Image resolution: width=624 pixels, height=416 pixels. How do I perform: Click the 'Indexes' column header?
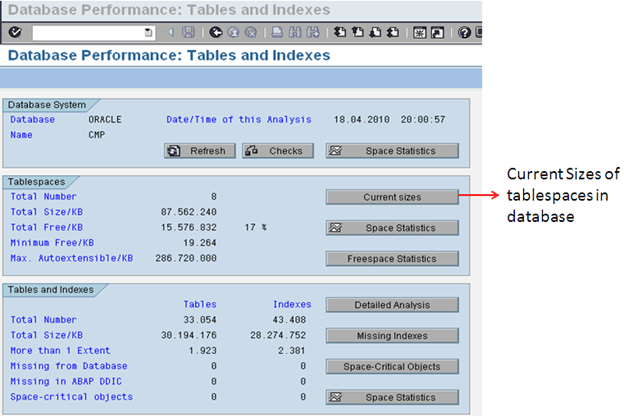click(x=292, y=305)
